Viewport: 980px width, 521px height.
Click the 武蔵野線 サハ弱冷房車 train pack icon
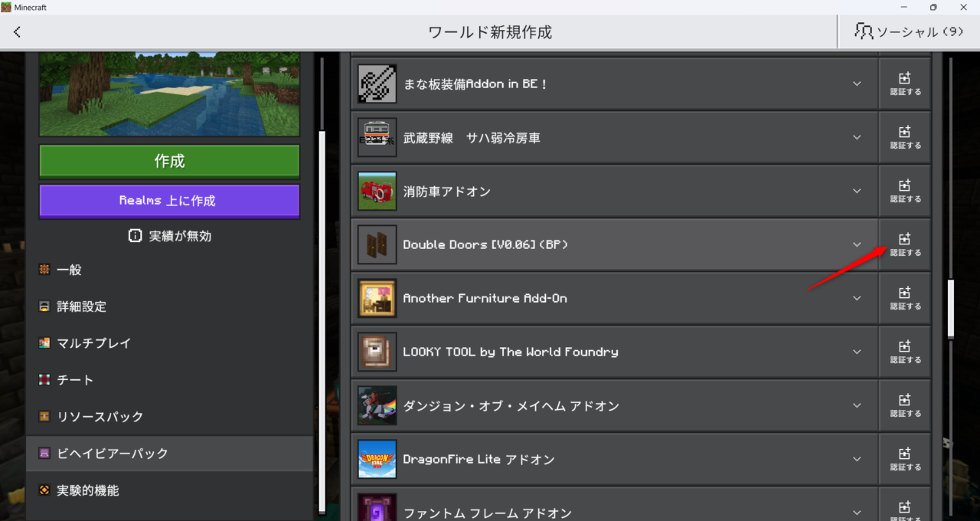(377, 138)
